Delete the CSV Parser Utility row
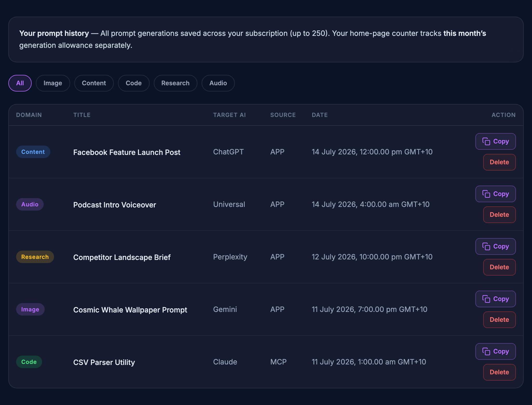The height and width of the screenshot is (405, 532). pyautogui.click(x=499, y=372)
